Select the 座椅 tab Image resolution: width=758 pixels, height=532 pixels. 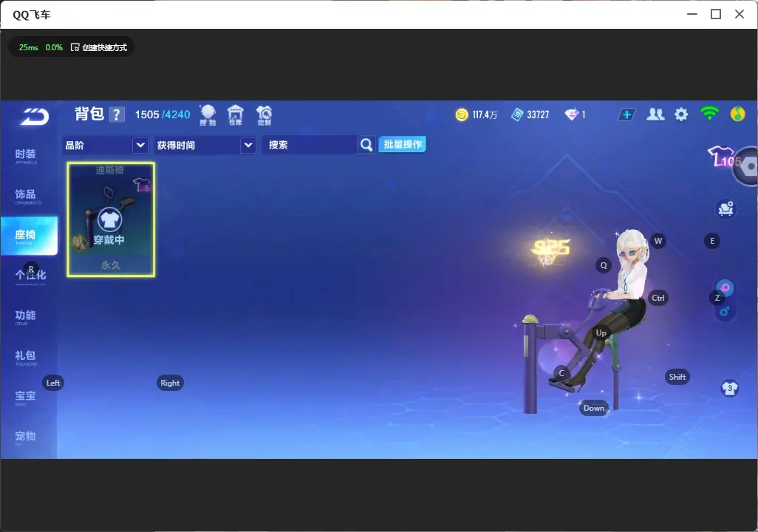coord(29,236)
